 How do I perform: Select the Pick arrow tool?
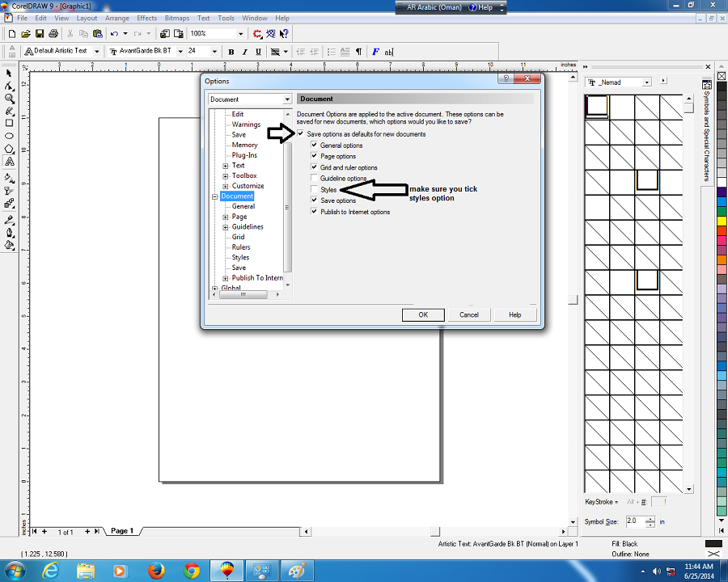[x=9, y=74]
